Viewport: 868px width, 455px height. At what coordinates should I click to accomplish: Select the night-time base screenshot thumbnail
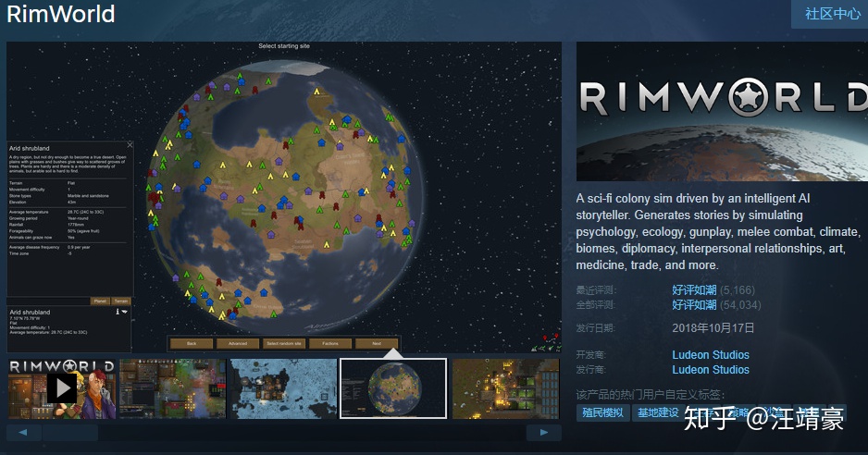click(506, 388)
